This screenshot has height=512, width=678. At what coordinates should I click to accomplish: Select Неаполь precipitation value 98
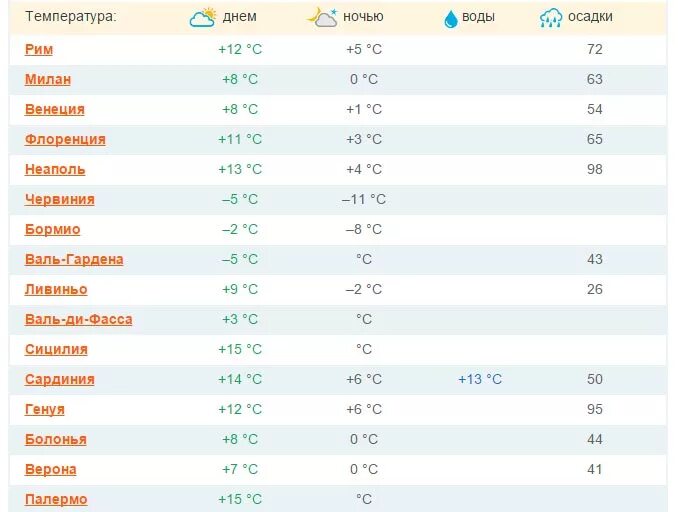coord(595,169)
